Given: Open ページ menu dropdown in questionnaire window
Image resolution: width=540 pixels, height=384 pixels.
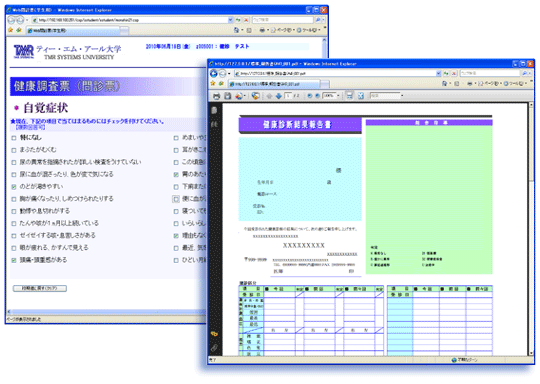Looking at the screenshot, I should [283, 30].
